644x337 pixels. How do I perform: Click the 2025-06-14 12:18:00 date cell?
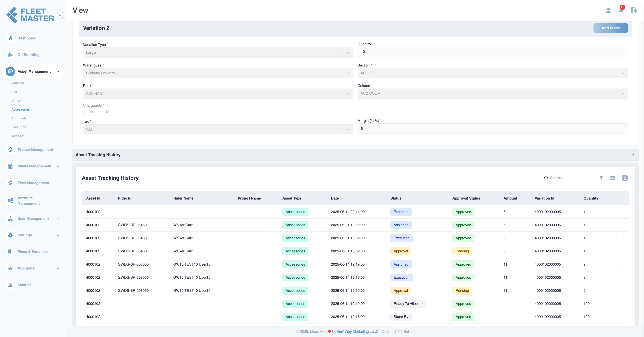pos(348,317)
